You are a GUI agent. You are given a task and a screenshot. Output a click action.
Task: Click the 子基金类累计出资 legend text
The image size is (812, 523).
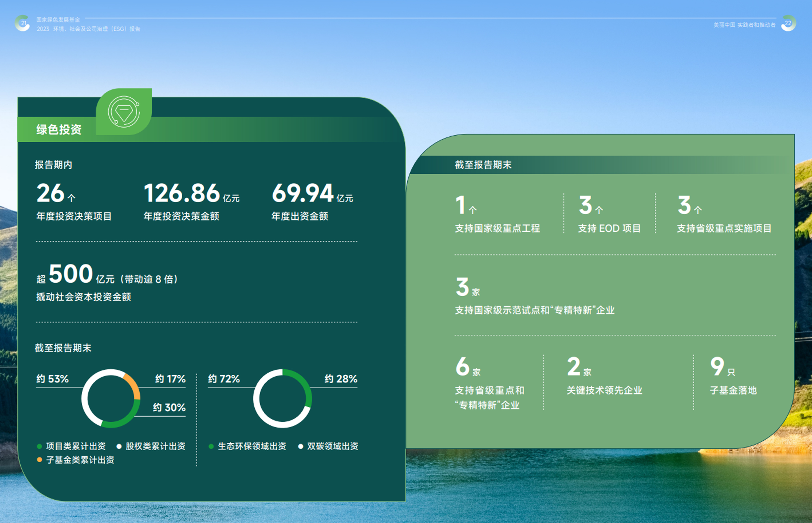(80, 460)
